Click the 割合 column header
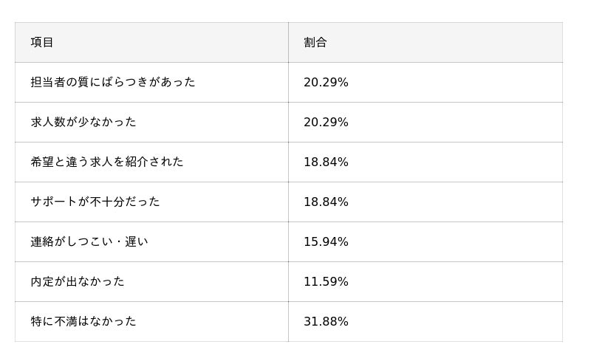The width and height of the screenshot is (591, 364). coord(315,42)
